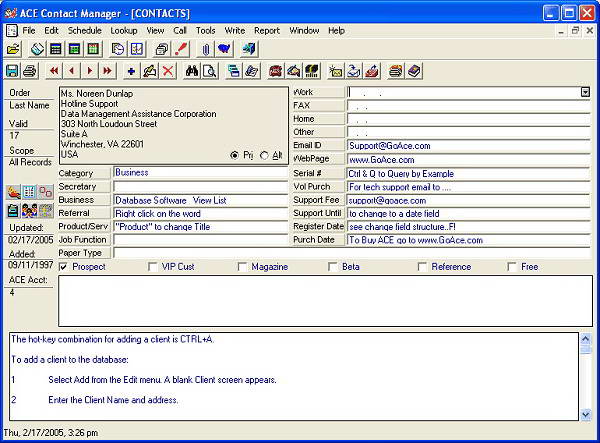Click the open folder toolbar icon
Viewport: 600px width, 443px height.
coord(13,49)
